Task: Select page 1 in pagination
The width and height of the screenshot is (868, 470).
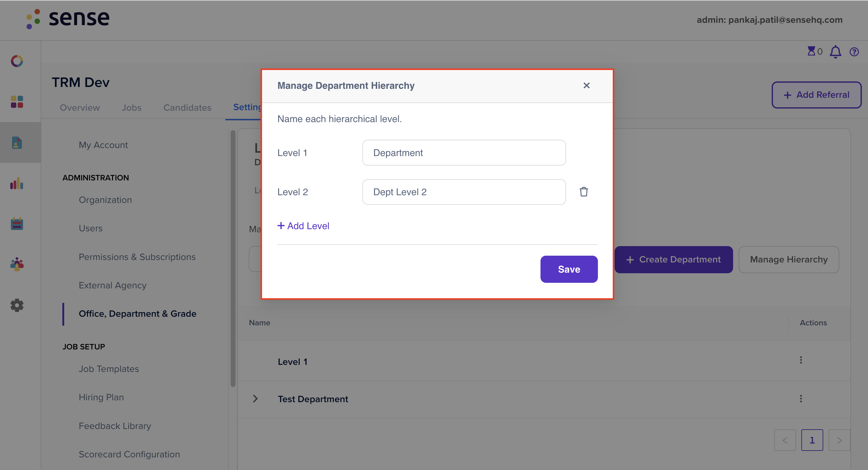Action: (812, 440)
